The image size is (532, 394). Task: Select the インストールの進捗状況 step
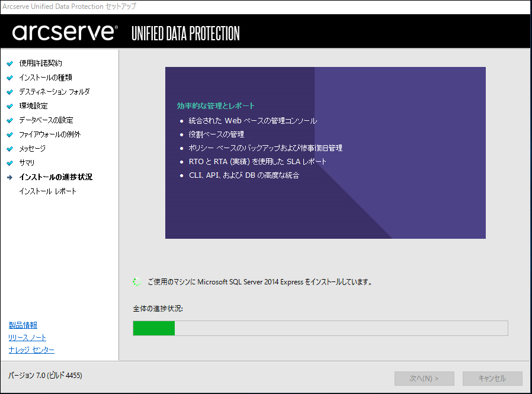(56, 177)
